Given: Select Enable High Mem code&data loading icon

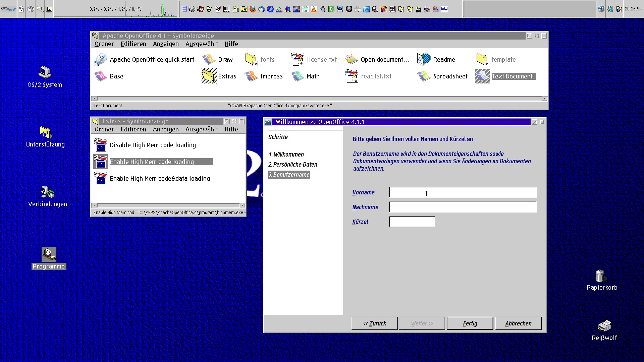Looking at the screenshot, I should point(100,178).
